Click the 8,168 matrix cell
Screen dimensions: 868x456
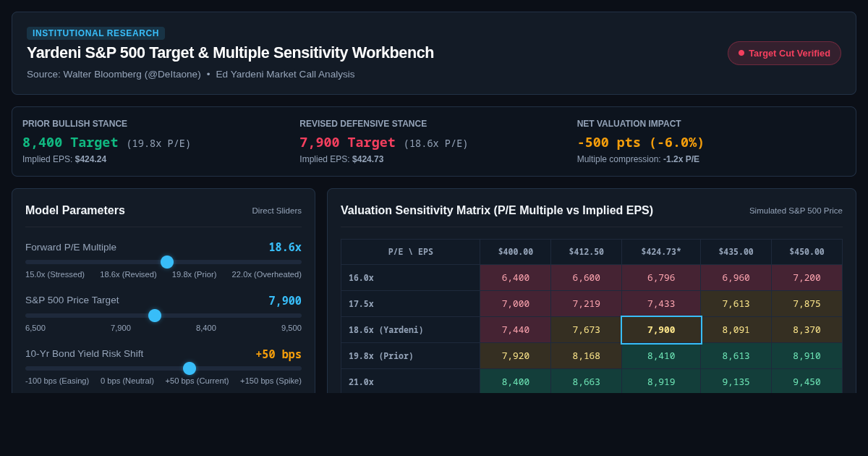[x=586, y=356]
